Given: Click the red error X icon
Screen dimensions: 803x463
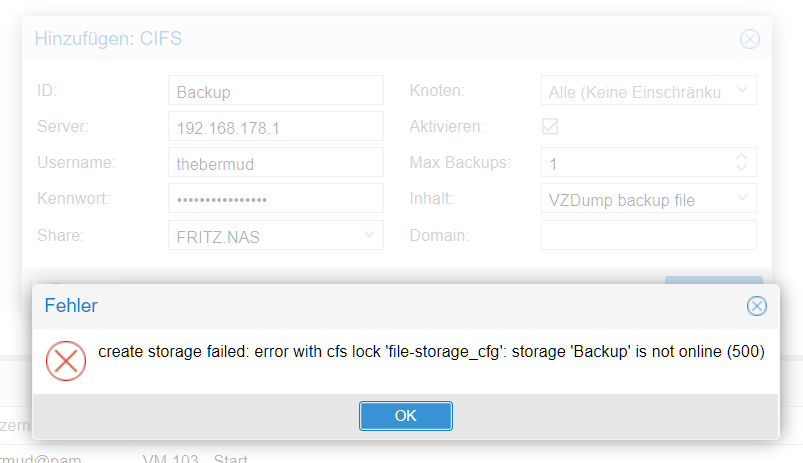Looking at the screenshot, I should pos(66,361).
